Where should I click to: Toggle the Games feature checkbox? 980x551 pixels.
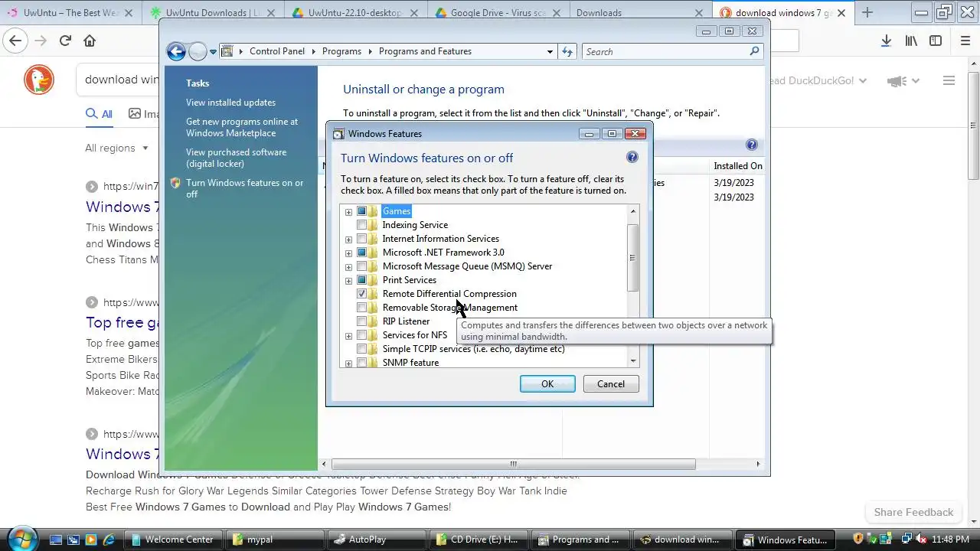(x=362, y=211)
